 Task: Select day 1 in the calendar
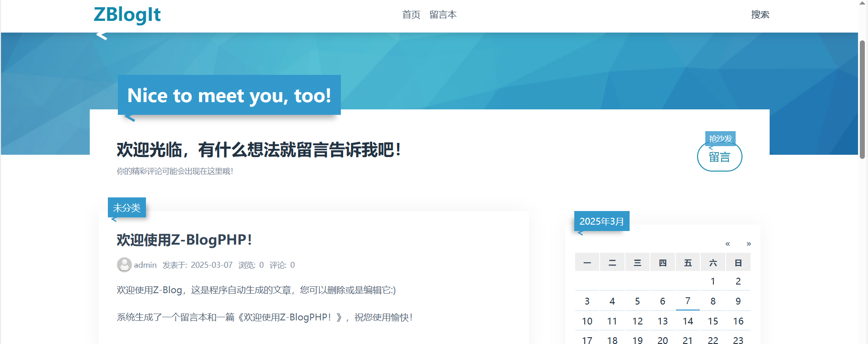[713, 281]
